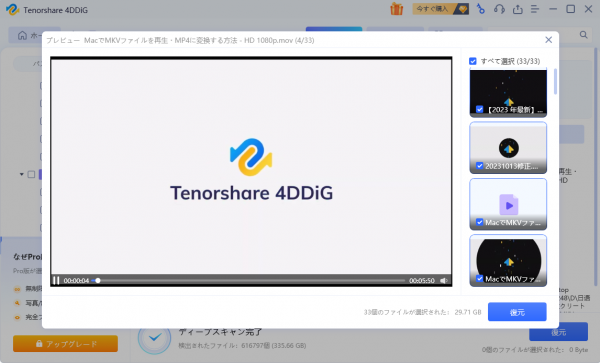Screen dimensions: 600x363
Task: Toggle the checkbox beside the tree arrow
Action: [x=31, y=174]
